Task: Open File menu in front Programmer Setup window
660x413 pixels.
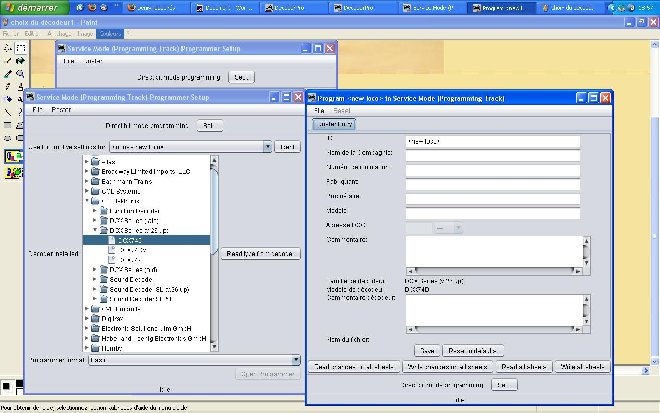Action: point(37,109)
